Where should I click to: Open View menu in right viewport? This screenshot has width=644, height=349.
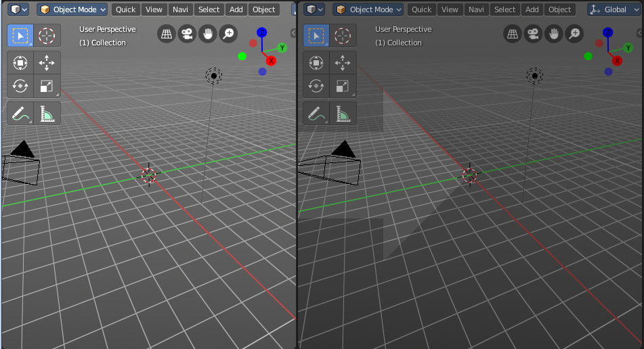[450, 9]
